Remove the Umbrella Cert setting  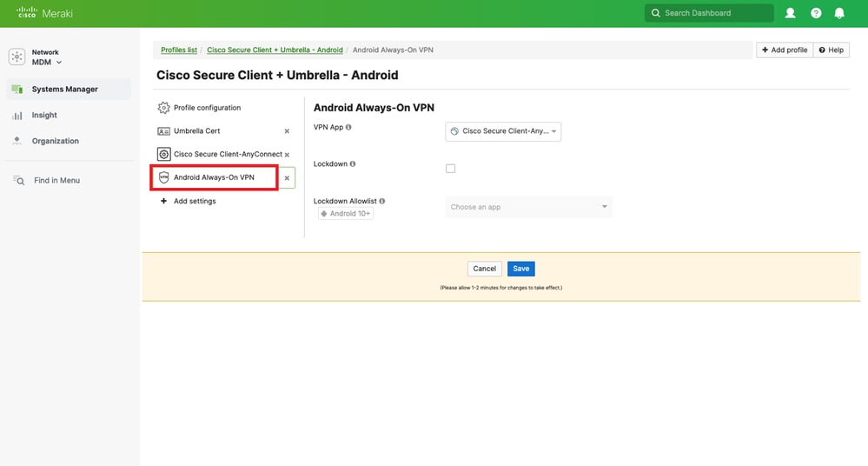pyautogui.click(x=287, y=131)
